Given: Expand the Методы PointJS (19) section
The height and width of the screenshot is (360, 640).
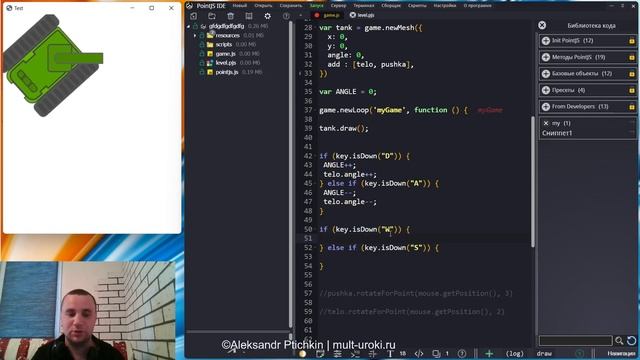Looking at the screenshot, I should tap(587, 57).
